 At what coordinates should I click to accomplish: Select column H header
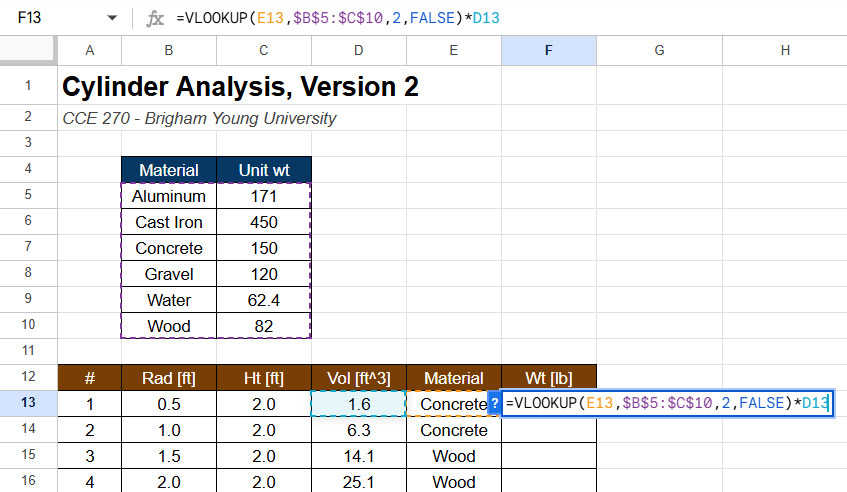tap(785, 50)
